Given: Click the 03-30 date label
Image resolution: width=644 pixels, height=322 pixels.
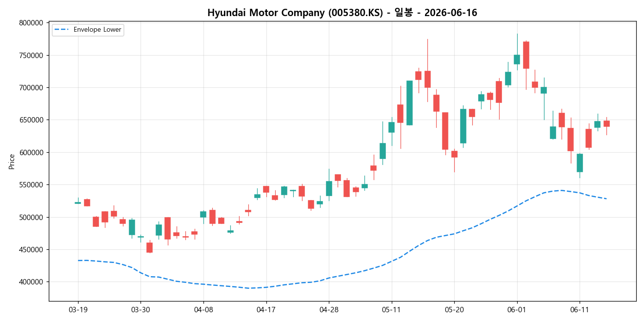Looking at the screenshot, I should pos(141,309).
